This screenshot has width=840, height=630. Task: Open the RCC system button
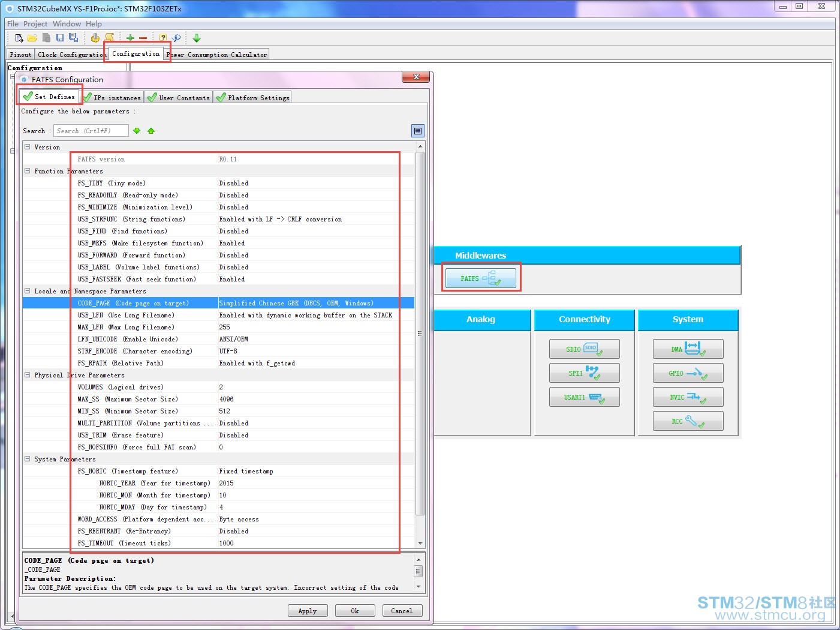(x=688, y=421)
